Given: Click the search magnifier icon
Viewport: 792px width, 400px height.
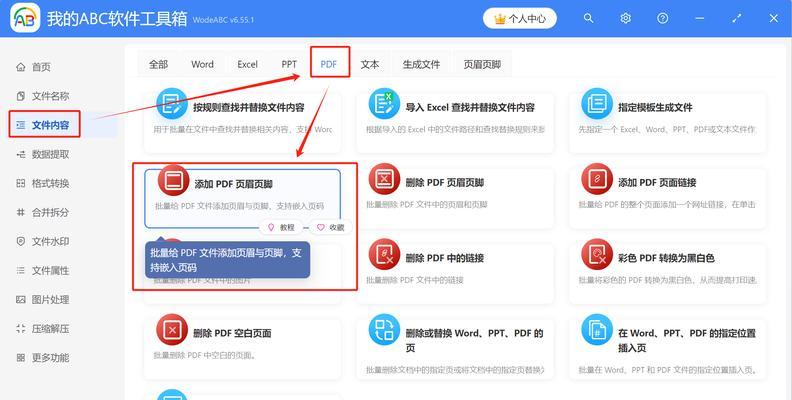Looking at the screenshot, I should [x=588, y=18].
